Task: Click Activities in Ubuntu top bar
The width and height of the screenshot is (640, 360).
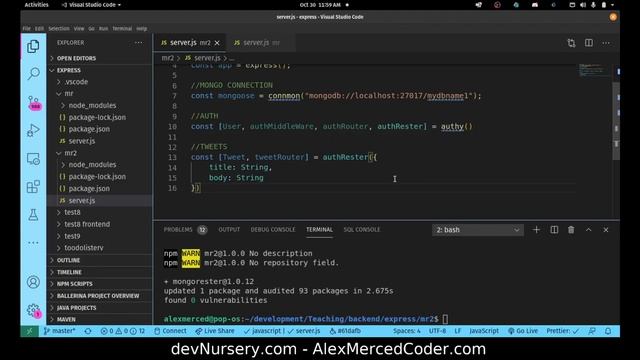Action: click(36, 5)
